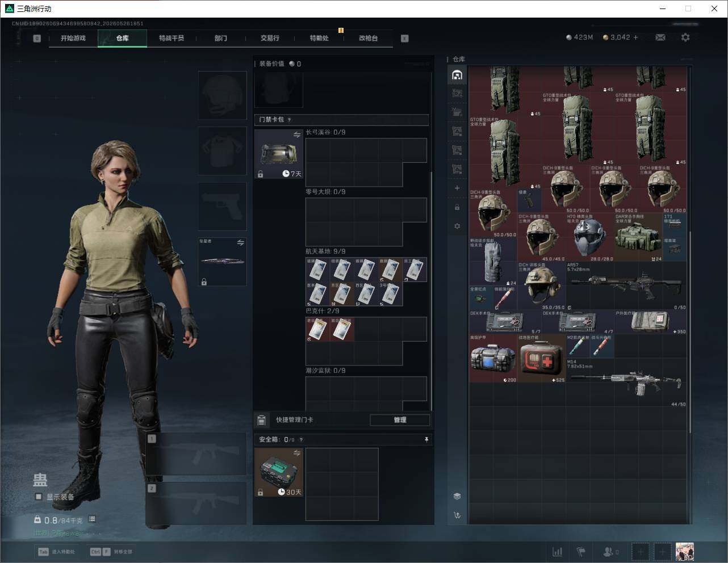Image resolution: width=728 pixels, height=563 pixels.
Task: Click the warehouse grid scrollbar
Action: pos(690,332)
